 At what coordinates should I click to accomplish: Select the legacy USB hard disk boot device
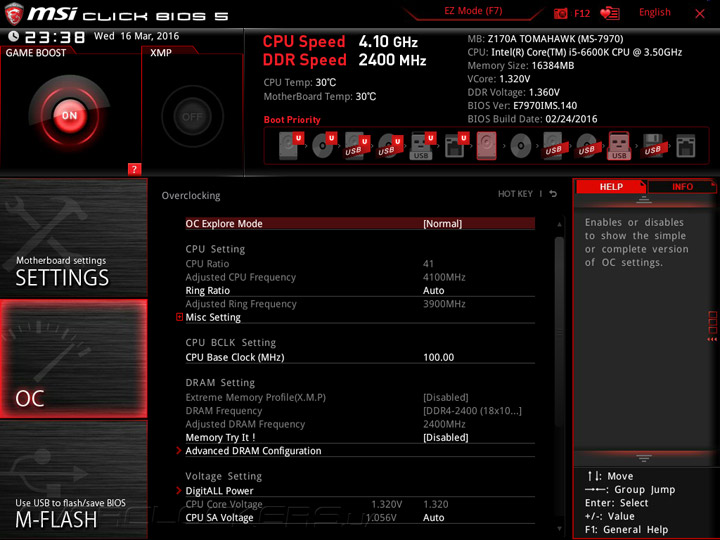coord(553,146)
